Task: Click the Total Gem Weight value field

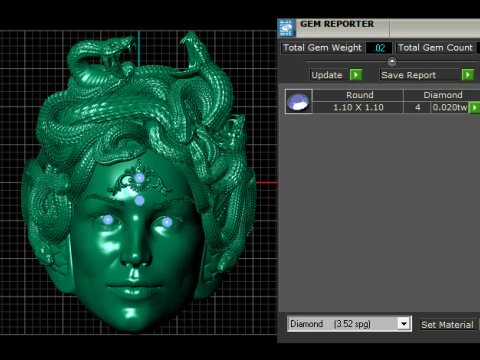Action: pos(379,48)
